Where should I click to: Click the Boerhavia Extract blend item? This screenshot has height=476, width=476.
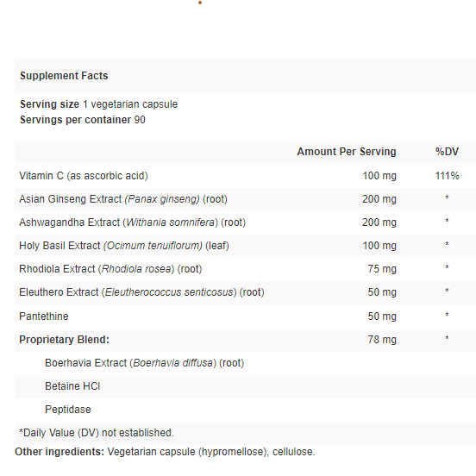(145, 363)
